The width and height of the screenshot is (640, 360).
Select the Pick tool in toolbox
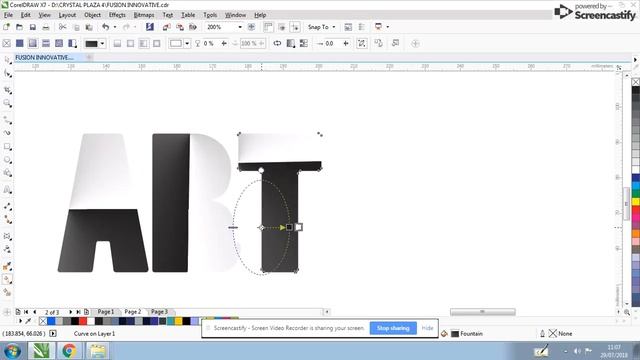[x=7, y=60]
